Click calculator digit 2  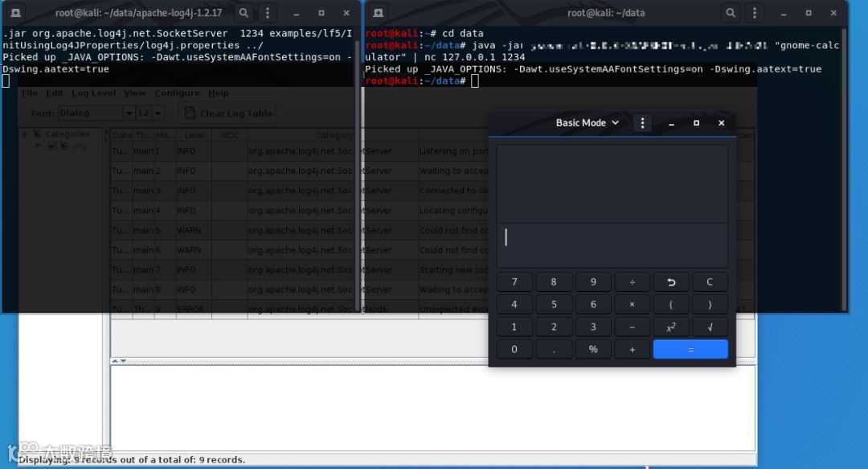[x=554, y=327]
